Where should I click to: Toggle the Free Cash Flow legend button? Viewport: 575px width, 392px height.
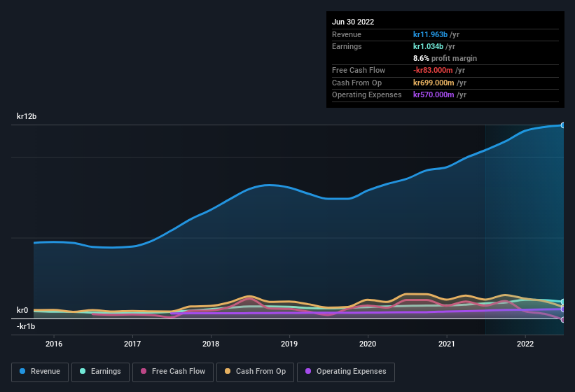click(x=173, y=372)
